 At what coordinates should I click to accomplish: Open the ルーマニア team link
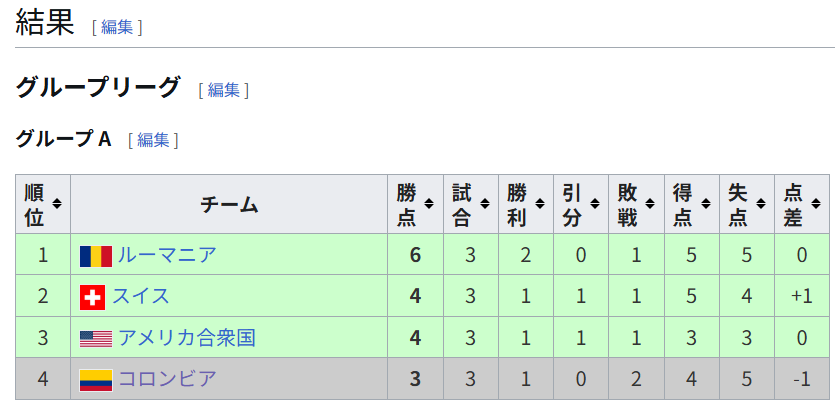click(x=167, y=255)
